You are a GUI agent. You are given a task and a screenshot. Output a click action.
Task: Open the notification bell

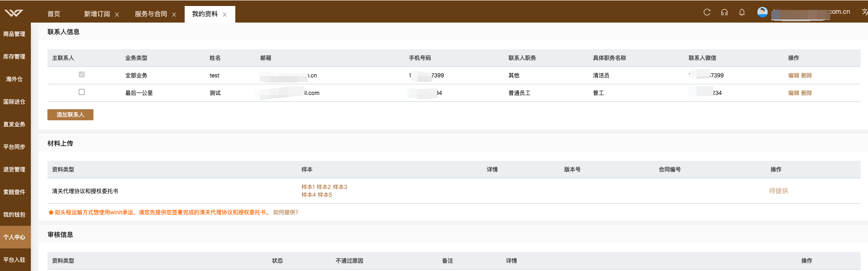tap(742, 12)
